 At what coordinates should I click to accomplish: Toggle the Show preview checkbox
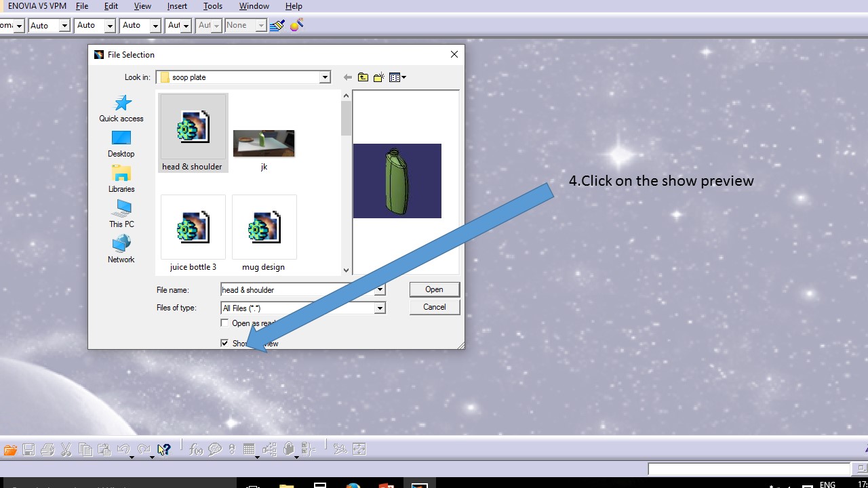click(x=224, y=344)
